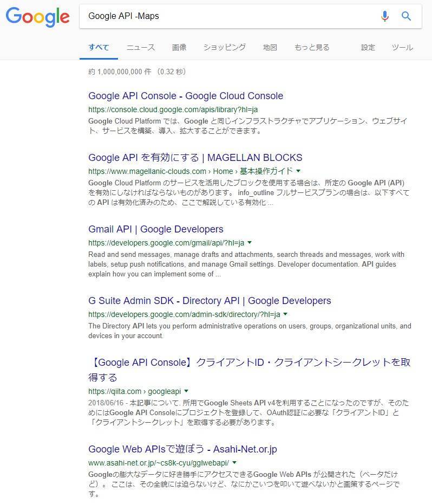Click the https://www.magellanic-clouds.com URL text

coord(147,171)
